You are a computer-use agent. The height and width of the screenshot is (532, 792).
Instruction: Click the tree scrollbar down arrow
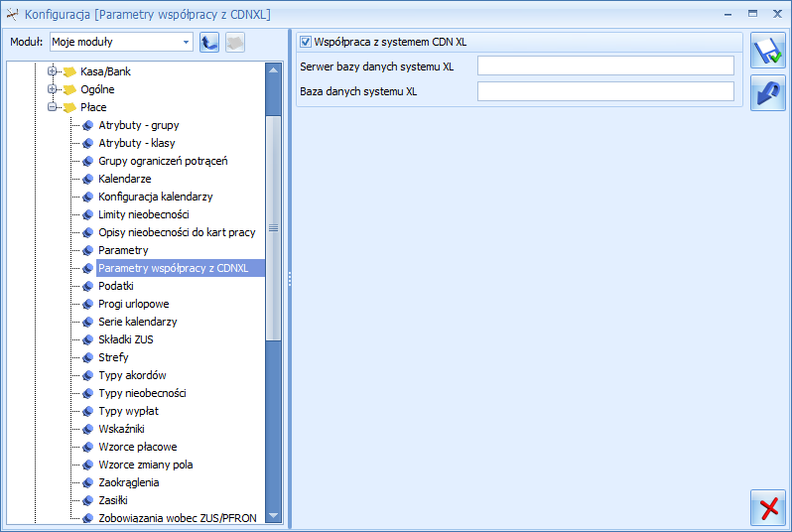(x=273, y=516)
